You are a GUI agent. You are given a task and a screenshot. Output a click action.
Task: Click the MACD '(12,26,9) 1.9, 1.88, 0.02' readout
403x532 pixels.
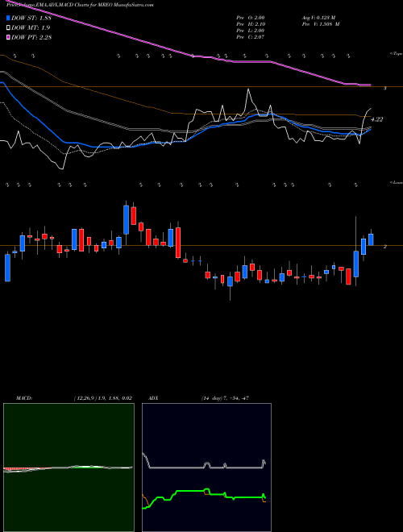(102, 398)
